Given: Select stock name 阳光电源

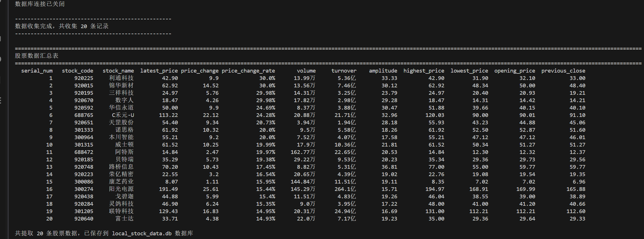Looking at the screenshot, I should 121,189.
